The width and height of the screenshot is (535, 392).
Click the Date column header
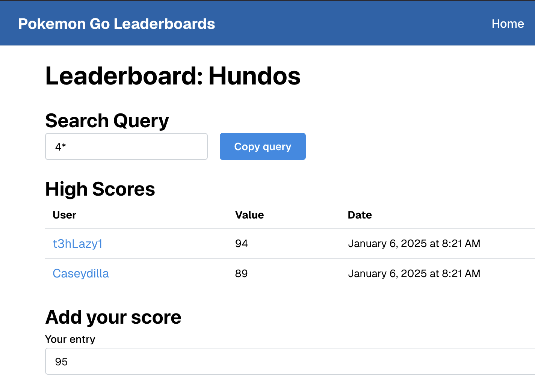pyautogui.click(x=360, y=215)
